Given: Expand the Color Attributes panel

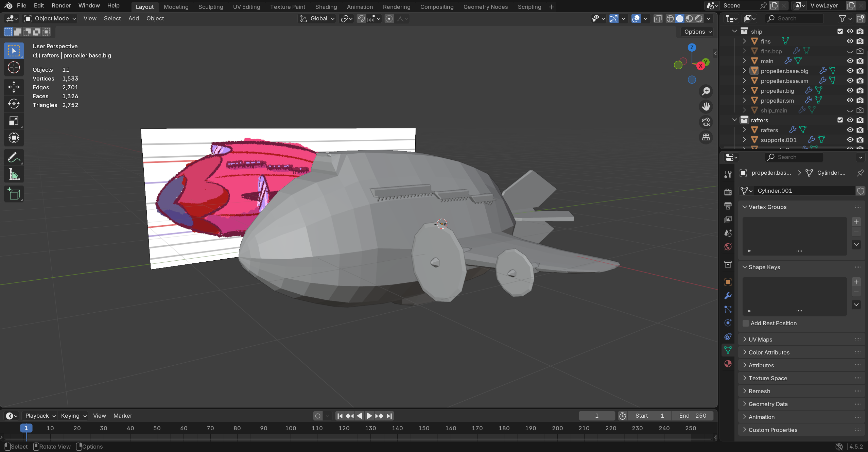Looking at the screenshot, I should pyautogui.click(x=801, y=352).
